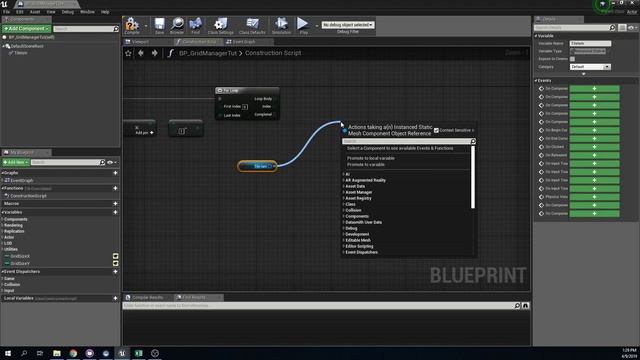Add the On Released event
This screenshot has width=640, height=360.
(594, 155)
